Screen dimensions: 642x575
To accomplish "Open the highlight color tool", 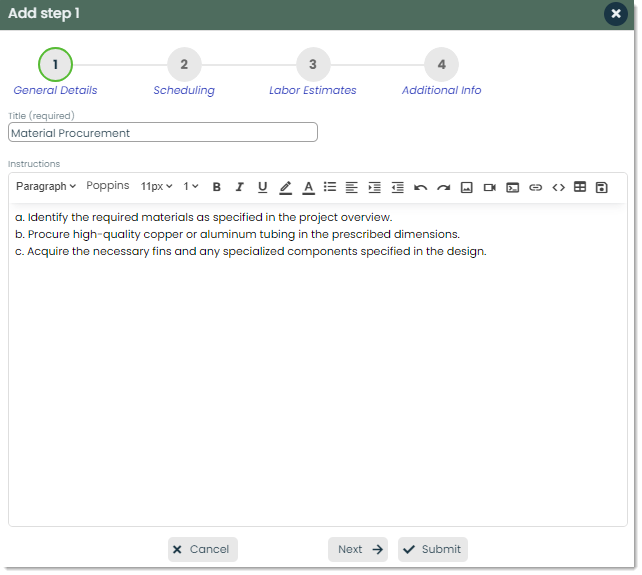I will pos(285,188).
